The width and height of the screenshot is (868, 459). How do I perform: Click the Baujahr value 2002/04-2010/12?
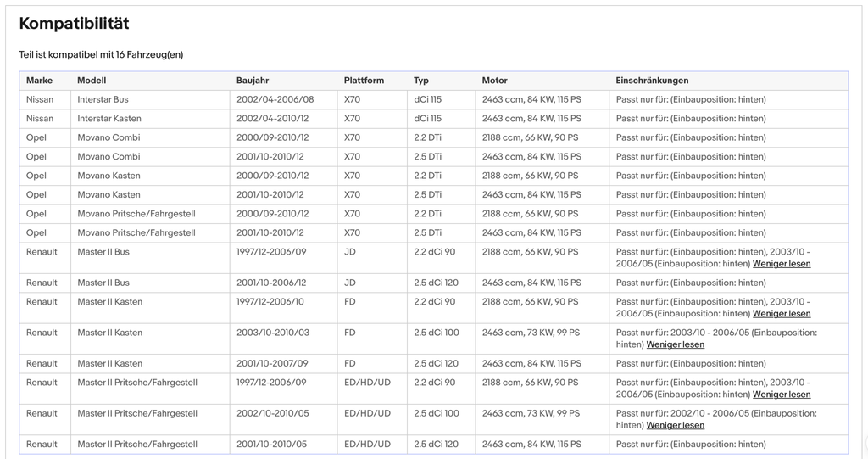273,119
